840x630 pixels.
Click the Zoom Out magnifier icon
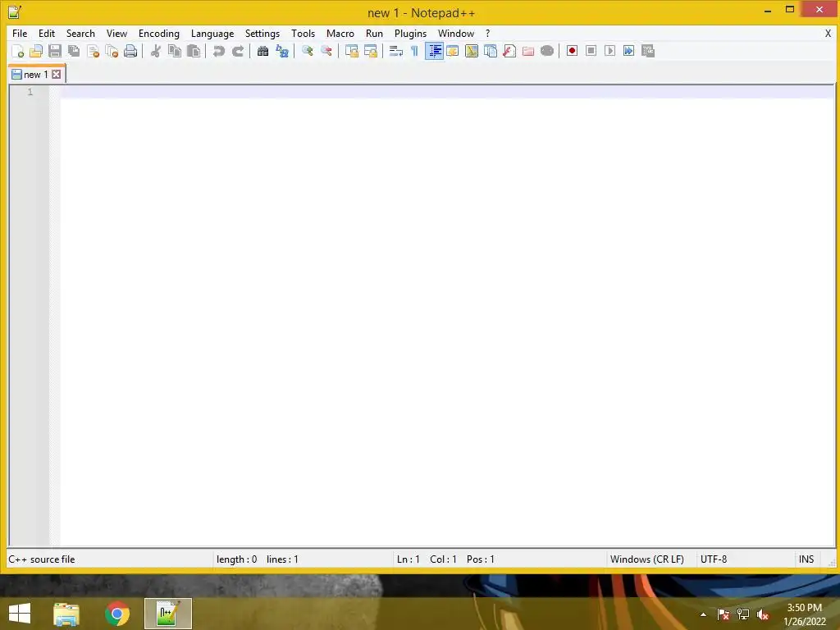click(x=326, y=51)
